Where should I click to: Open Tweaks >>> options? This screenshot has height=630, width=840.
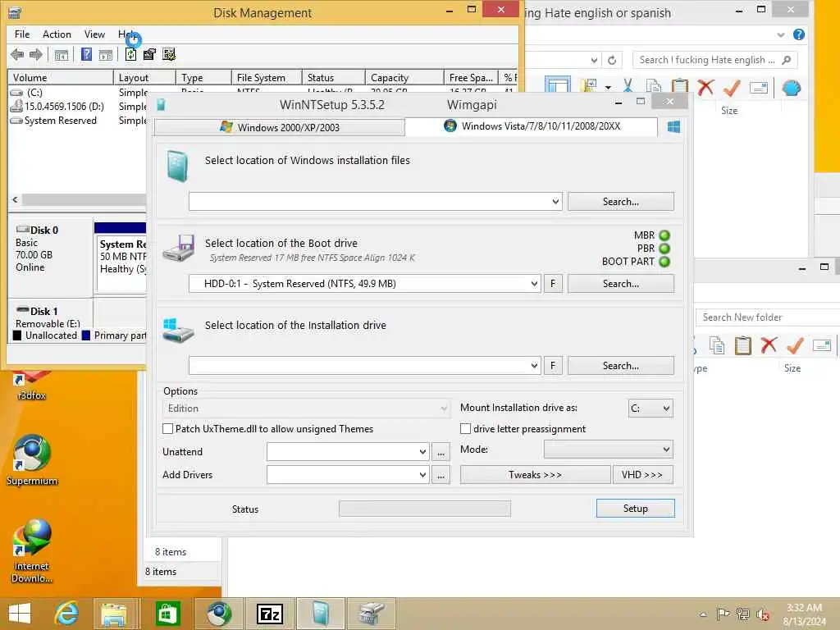pos(535,475)
